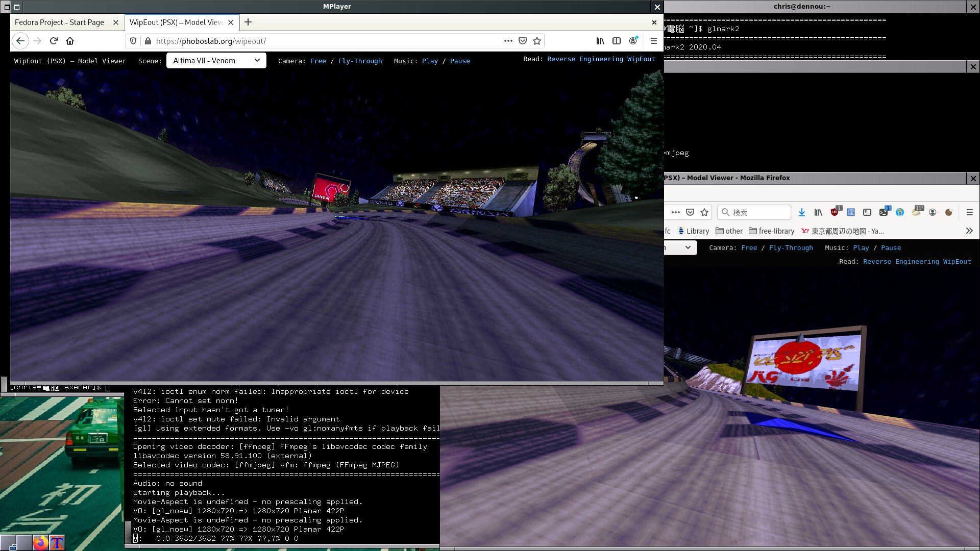Image resolution: width=980 pixels, height=551 pixels.
Task: Open the free-library bookmarks folder
Action: [x=771, y=231]
